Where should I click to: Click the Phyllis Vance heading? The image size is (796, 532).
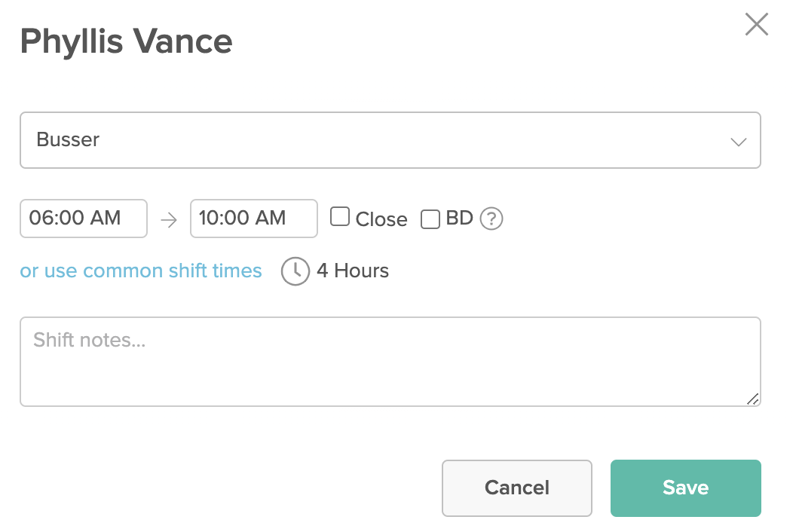point(127,41)
